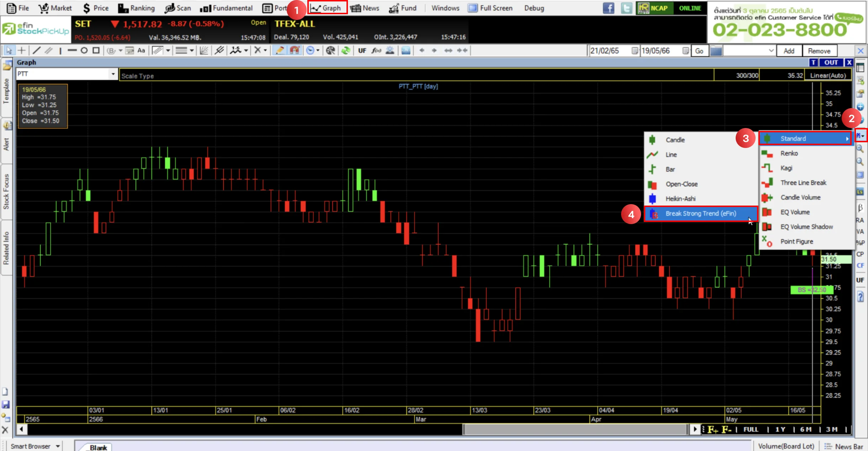This screenshot has width=868, height=451.
Task: Toggle the magnet snap mode
Action: tap(295, 51)
